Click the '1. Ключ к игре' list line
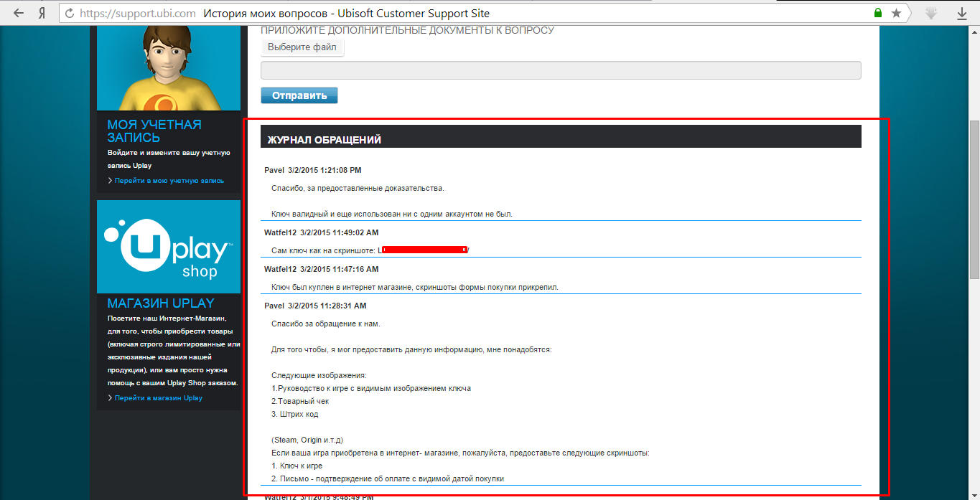Viewport: 980px width, 500px height. [x=297, y=466]
